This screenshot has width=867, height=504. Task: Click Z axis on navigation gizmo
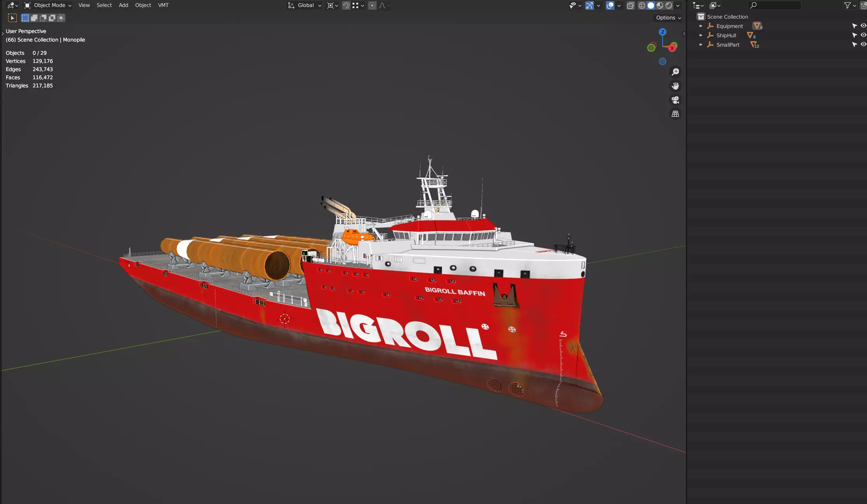663,32
